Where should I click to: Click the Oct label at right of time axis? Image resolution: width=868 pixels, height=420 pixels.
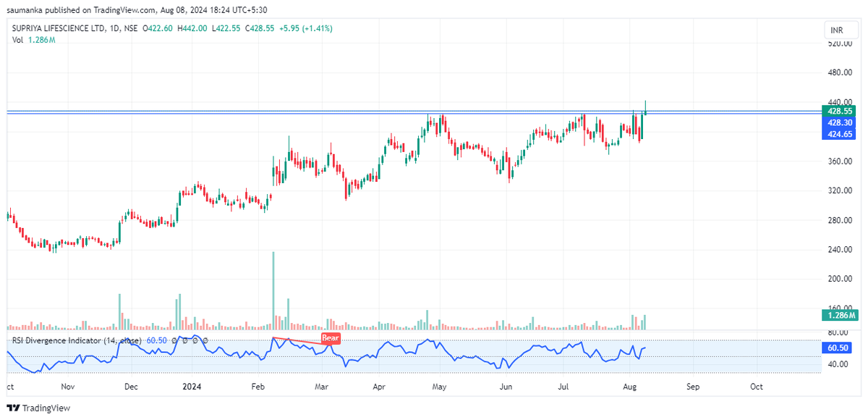point(757,387)
